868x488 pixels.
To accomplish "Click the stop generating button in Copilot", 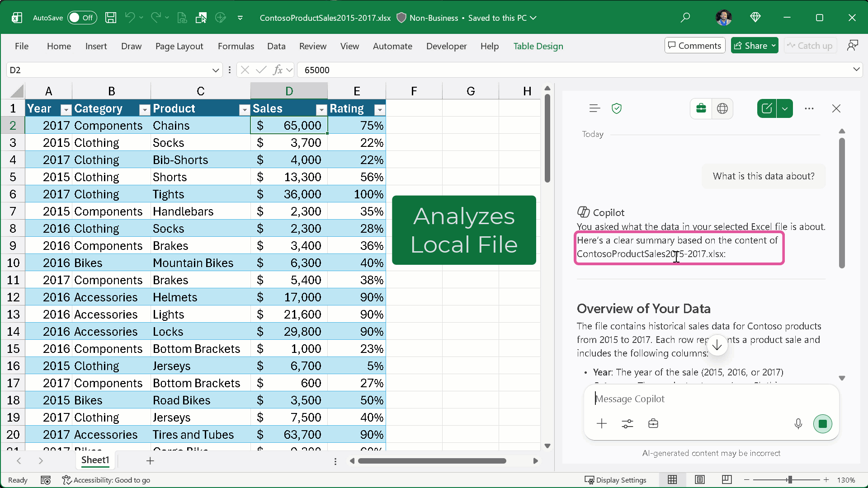I will click(x=823, y=423).
